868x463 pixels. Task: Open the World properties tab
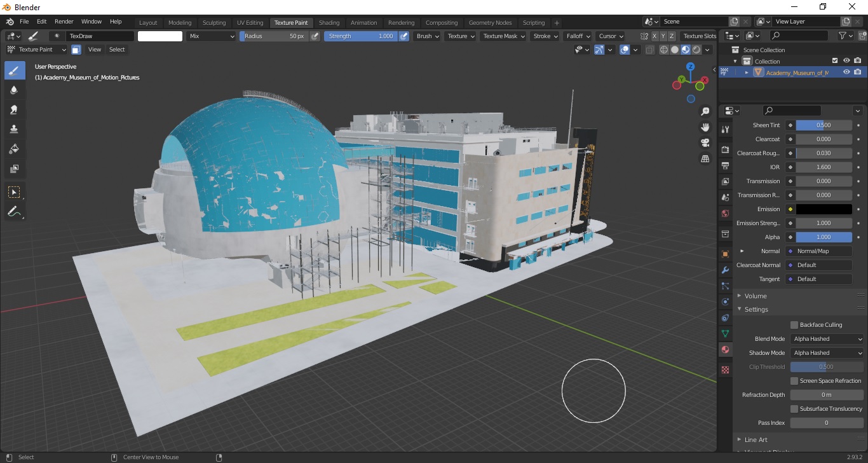coord(725,213)
